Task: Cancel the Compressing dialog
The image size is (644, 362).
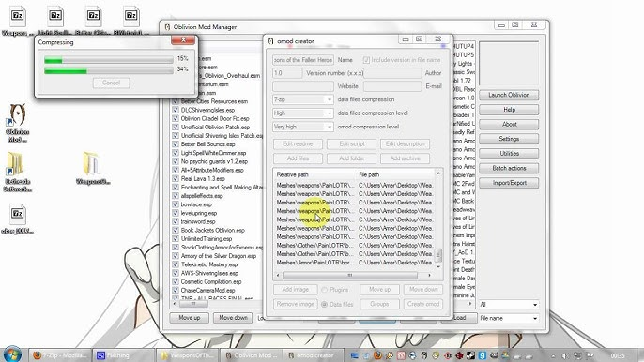Action: (x=111, y=83)
